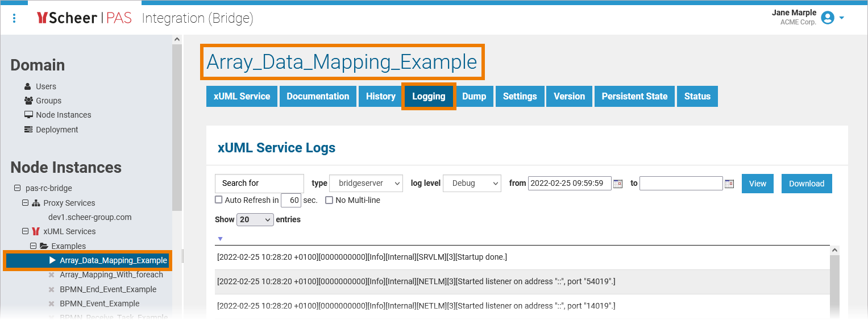Click the View button
The width and height of the screenshot is (868, 320).
pyautogui.click(x=757, y=184)
